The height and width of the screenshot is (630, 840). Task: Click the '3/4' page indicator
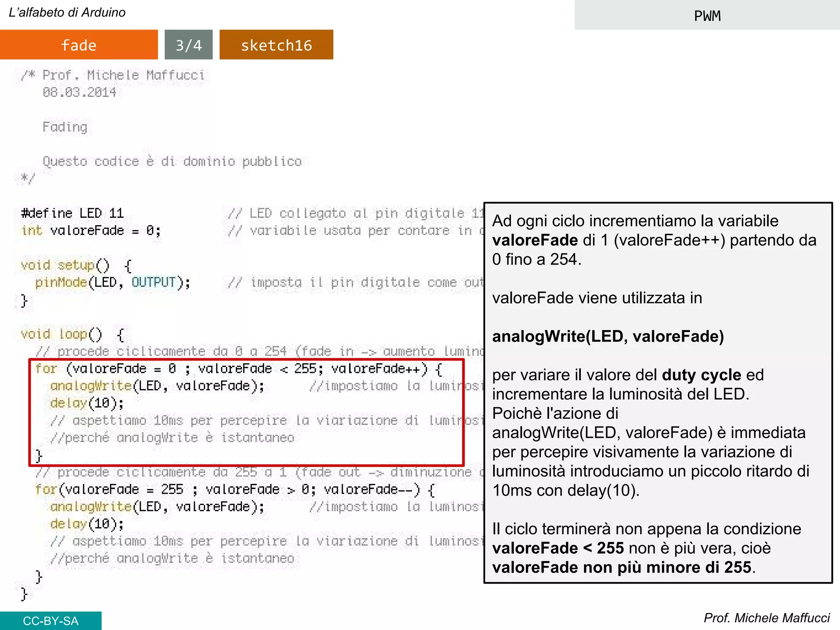point(189,45)
